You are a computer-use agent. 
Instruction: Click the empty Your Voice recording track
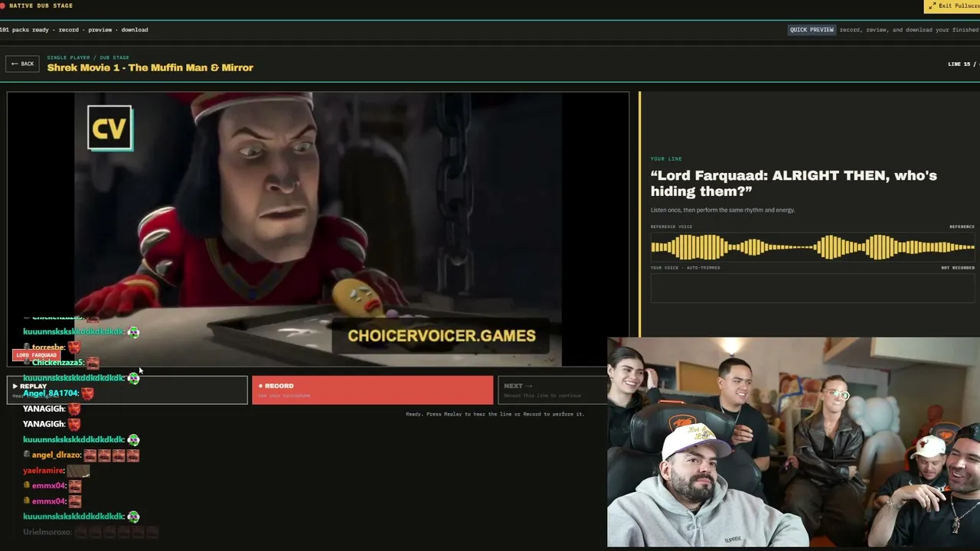coord(812,288)
